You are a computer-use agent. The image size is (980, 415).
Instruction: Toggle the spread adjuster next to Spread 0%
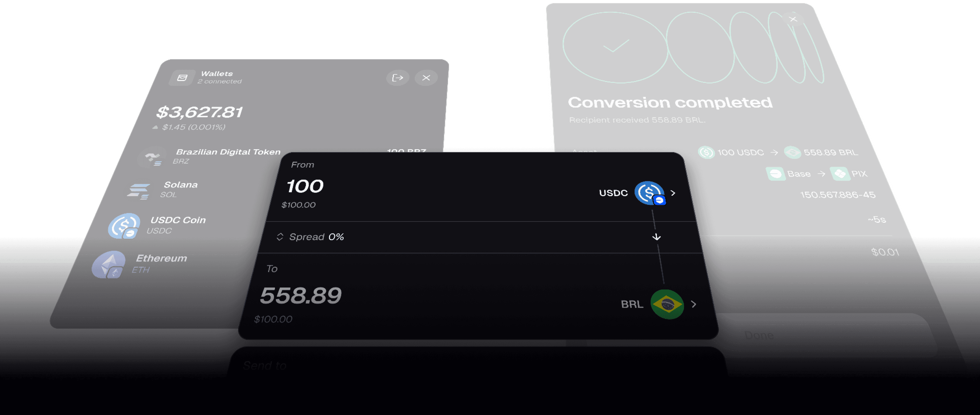pyautogui.click(x=280, y=236)
